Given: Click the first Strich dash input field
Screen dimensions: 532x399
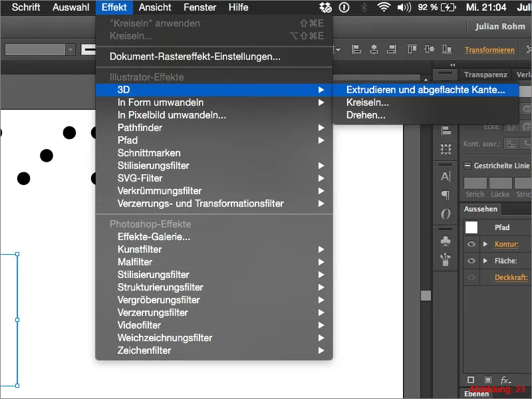Looking at the screenshot, I should tap(475, 184).
